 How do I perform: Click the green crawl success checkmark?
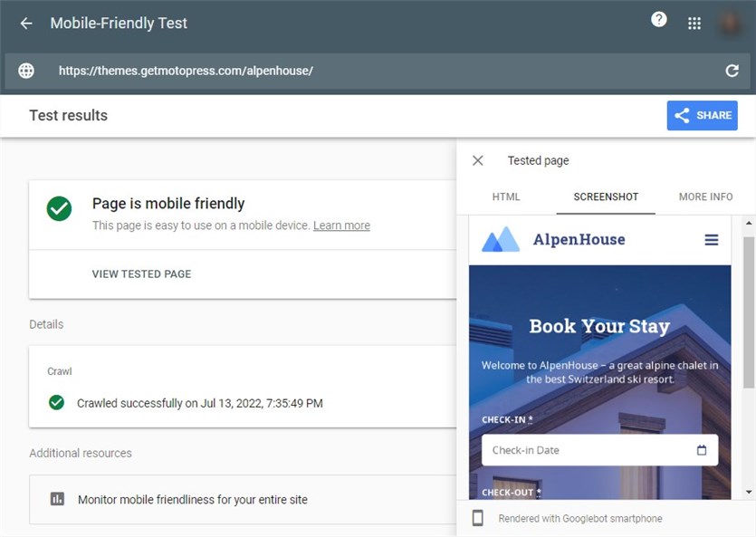coord(56,402)
